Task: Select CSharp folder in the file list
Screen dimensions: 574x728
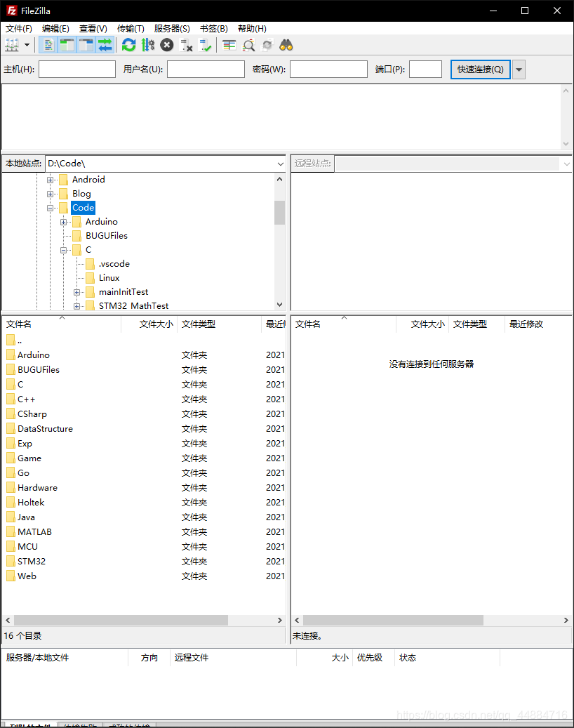Action: [x=32, y=414]
